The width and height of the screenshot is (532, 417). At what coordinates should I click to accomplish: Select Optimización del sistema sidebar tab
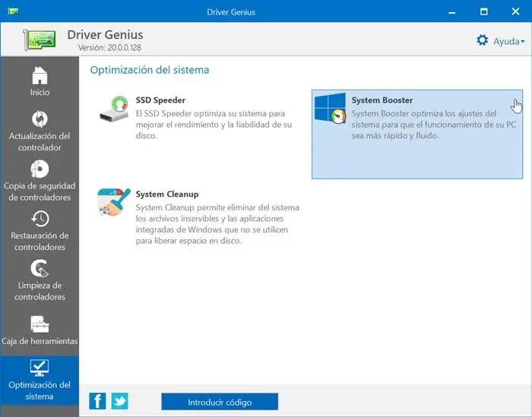pos(40,381)
